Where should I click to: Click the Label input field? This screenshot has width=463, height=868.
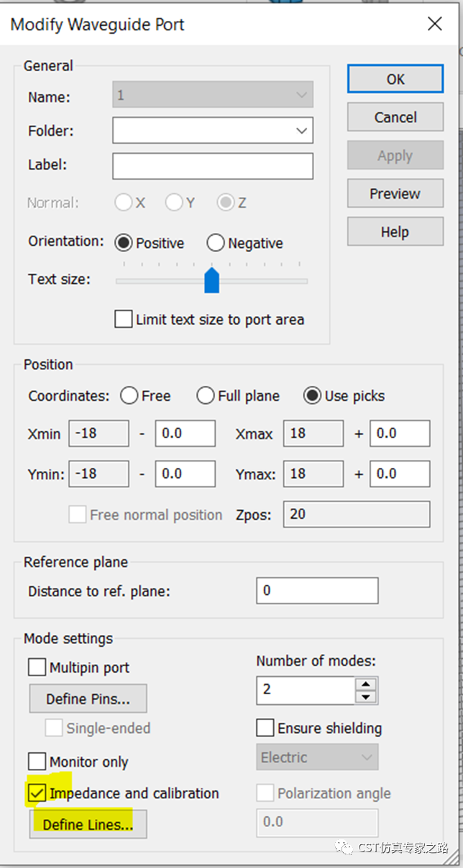click(213, 165)
